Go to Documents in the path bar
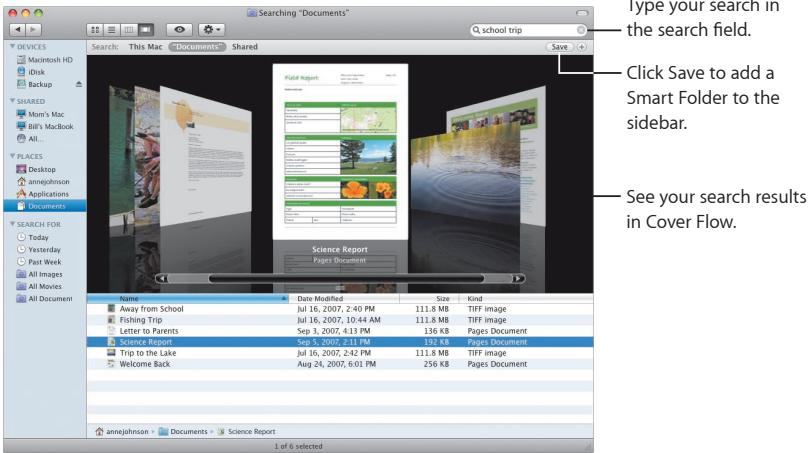This screenshot has height=453, width=809. pyautogui.click(x=183, y=431)
